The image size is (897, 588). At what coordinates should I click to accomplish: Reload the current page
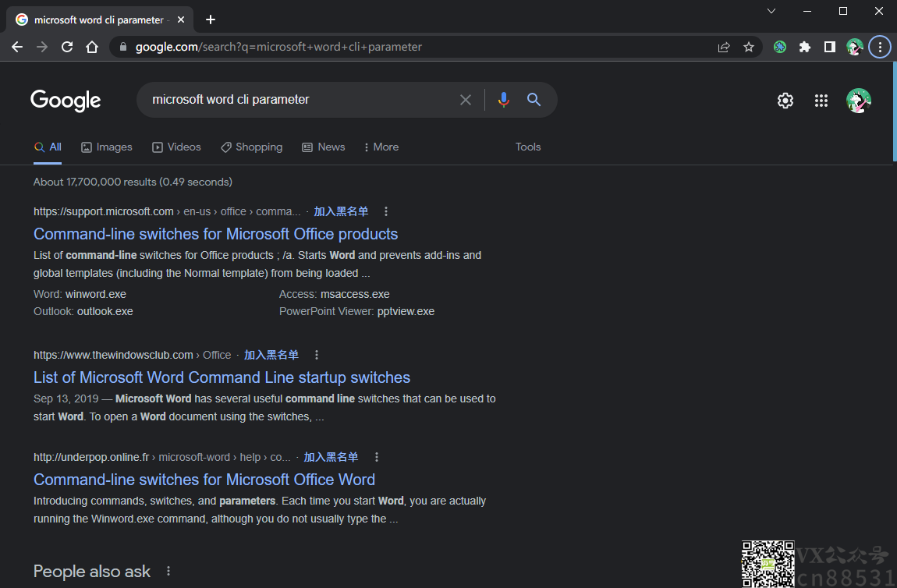[x=67, y=47]
